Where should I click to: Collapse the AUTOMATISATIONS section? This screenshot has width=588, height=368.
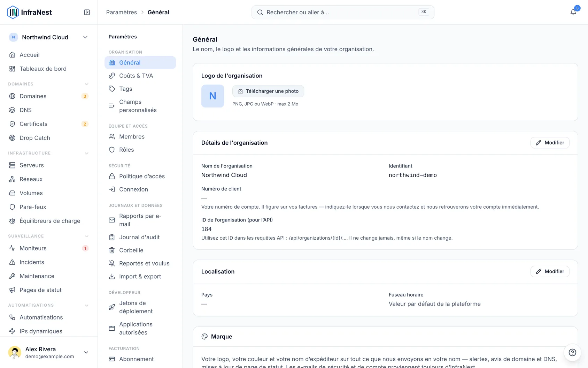click(x=87, y=305)
